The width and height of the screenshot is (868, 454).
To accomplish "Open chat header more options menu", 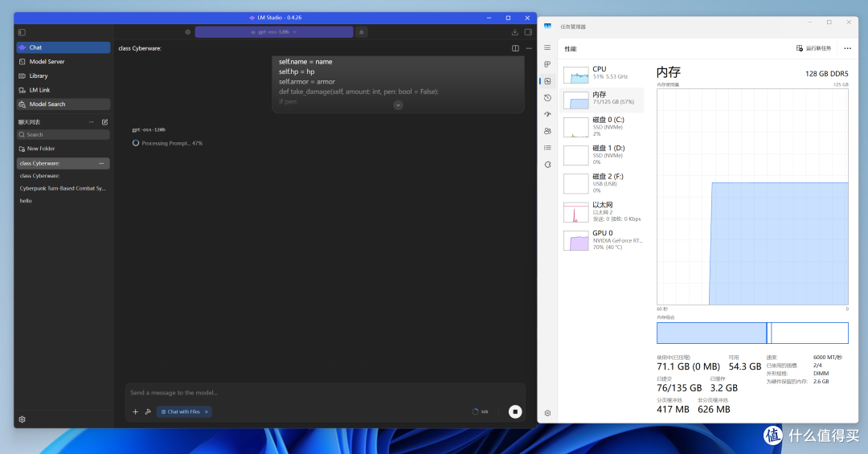I will [x=529, y=48].
